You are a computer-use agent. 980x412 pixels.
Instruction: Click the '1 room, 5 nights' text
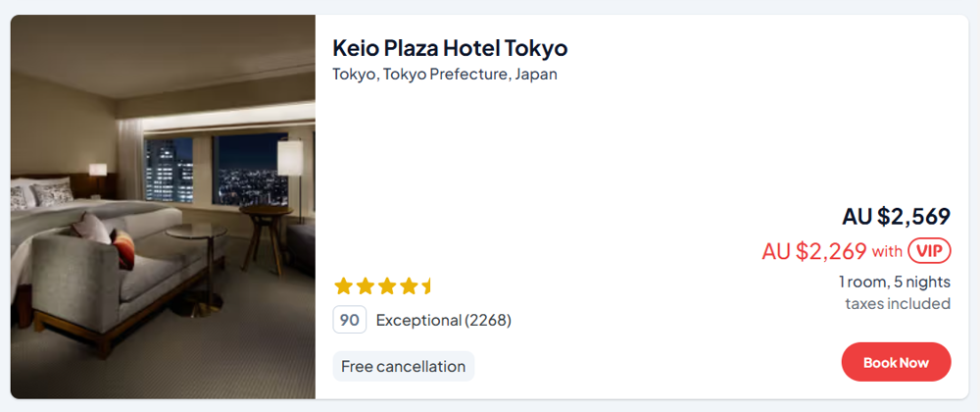pos(894,282)
